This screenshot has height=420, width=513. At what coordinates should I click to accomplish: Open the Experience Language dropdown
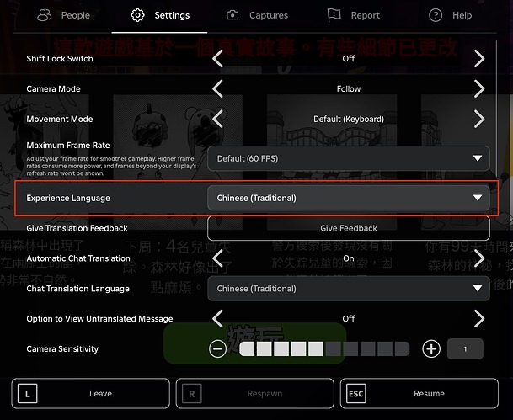[349, 198]
